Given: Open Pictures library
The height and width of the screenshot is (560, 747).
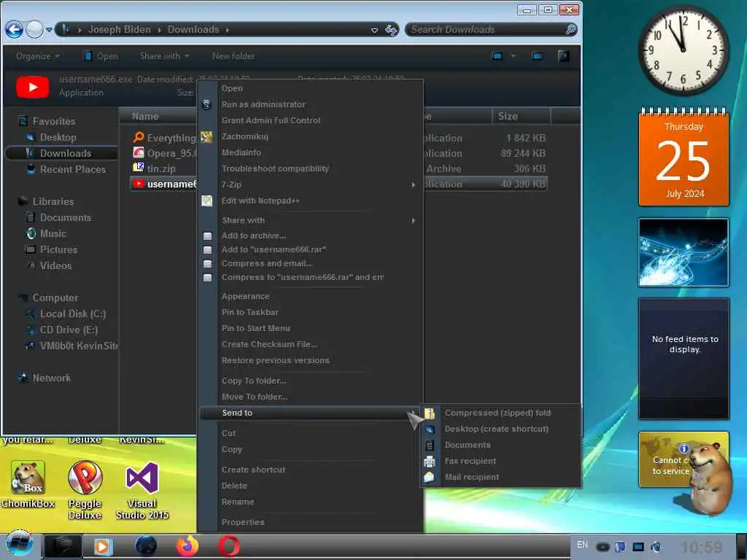Looking at the screenshot, I should pyautogui.click(x=58, y=249).
